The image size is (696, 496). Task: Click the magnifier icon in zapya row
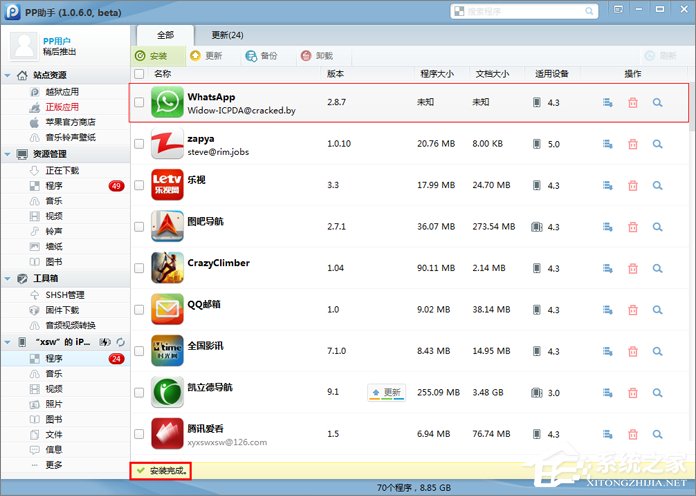[657, 144]
